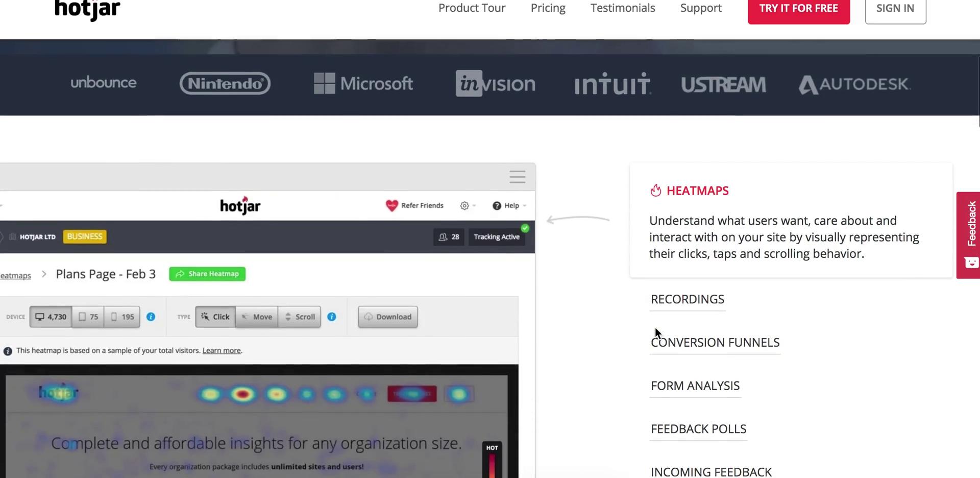Click the TRY IT FOR FREE button
The height and width of the screenshot is (478, 980).
click(x=799, y=10)
